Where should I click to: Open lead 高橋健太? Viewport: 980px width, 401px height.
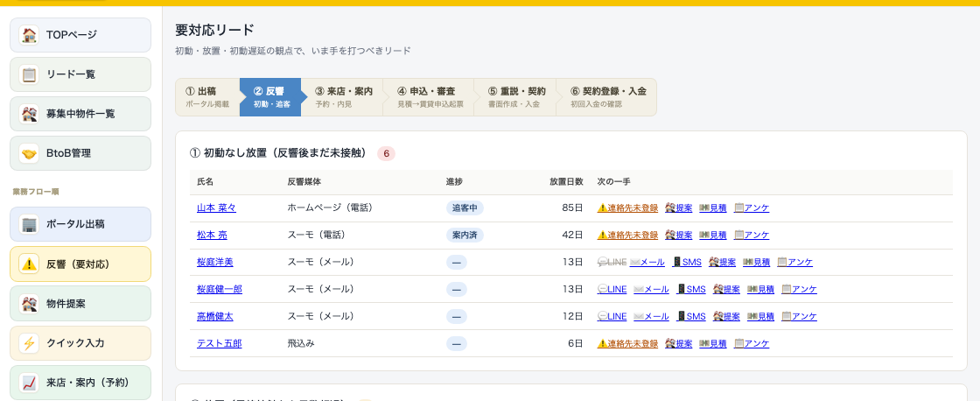point(215,317)
